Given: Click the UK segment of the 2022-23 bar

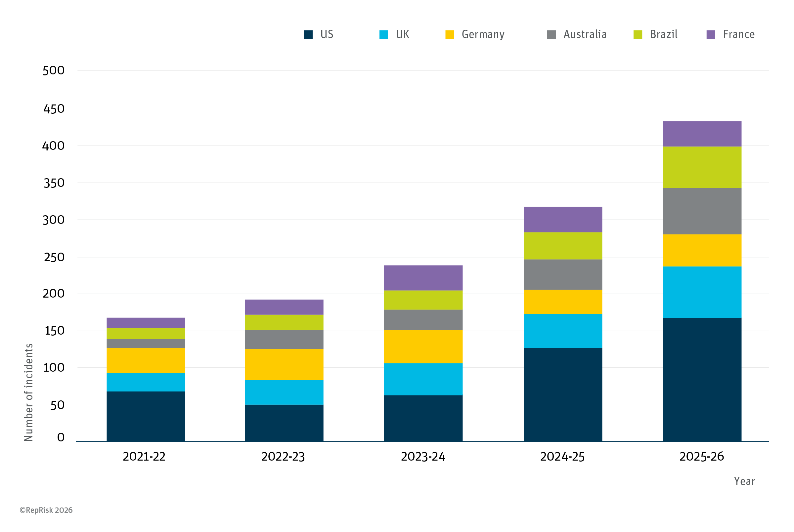Looking at the screenshot, I should pyautogui.click(x=284, y=392).
